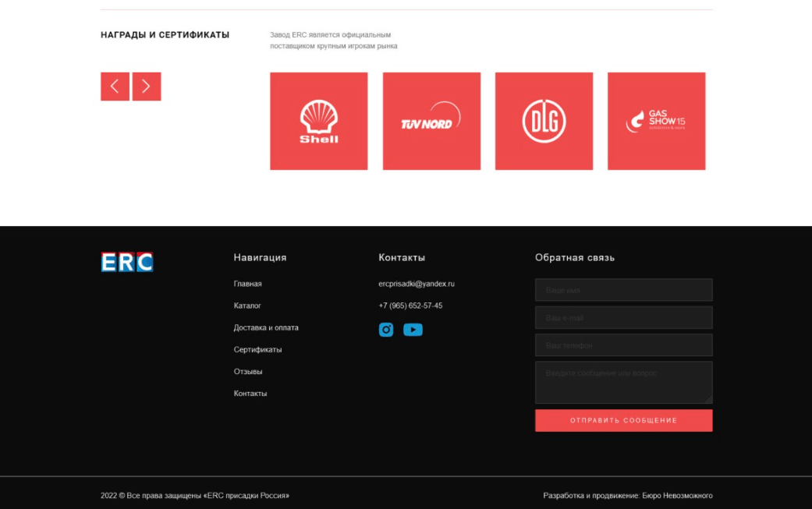Open Контакты navigation link

[250, 394]
